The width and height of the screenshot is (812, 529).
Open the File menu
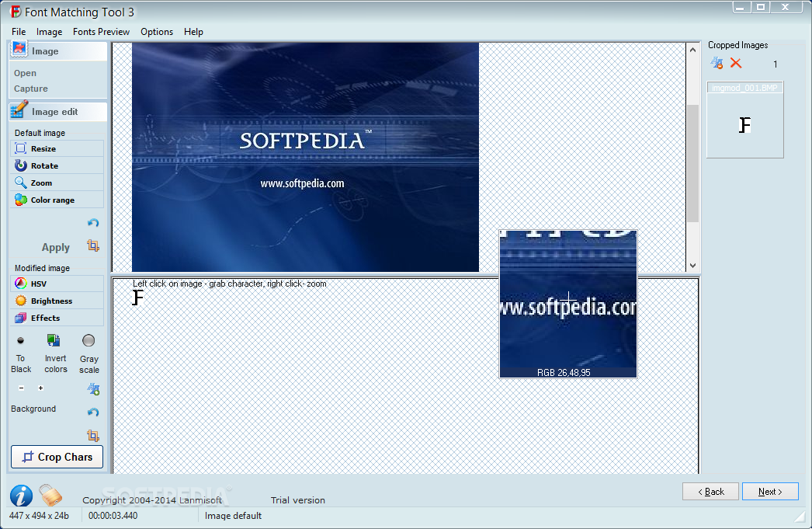19,32
